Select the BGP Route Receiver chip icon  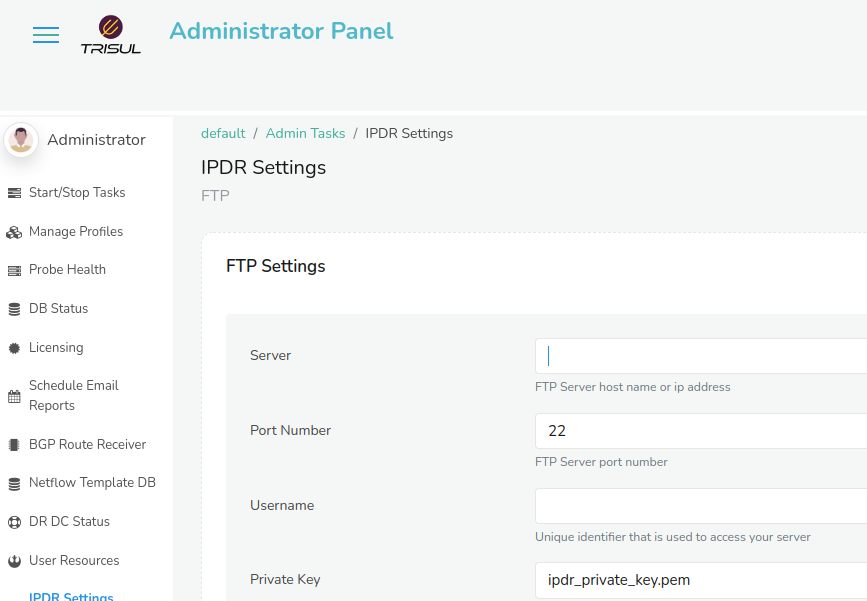pyautogui.click(x=14, y=445)
